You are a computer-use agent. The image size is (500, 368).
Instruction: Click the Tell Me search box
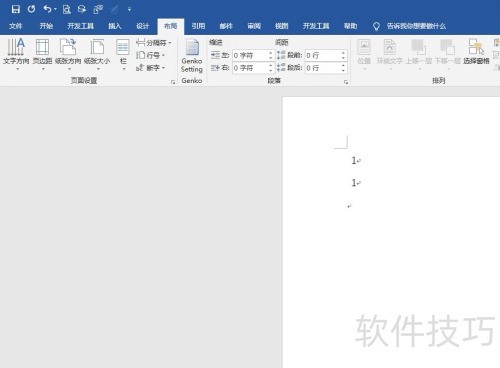[x=416, y=26]
